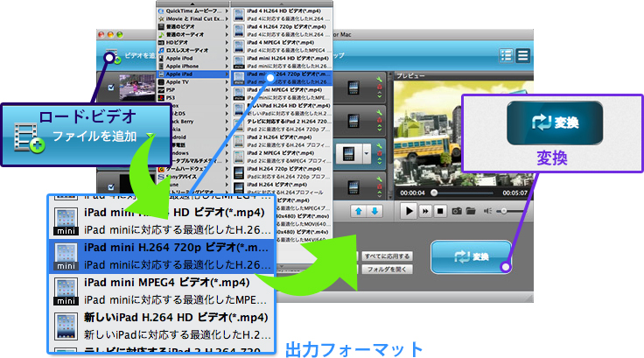Click the first video's thumbnail
This screenshot has height=358, width=644.
click(x=137, y=88)
